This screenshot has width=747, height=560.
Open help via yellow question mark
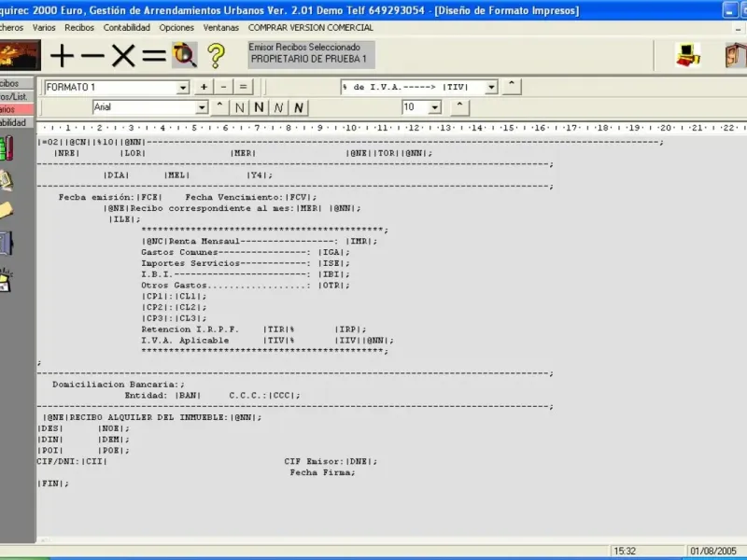coord(216,56)
